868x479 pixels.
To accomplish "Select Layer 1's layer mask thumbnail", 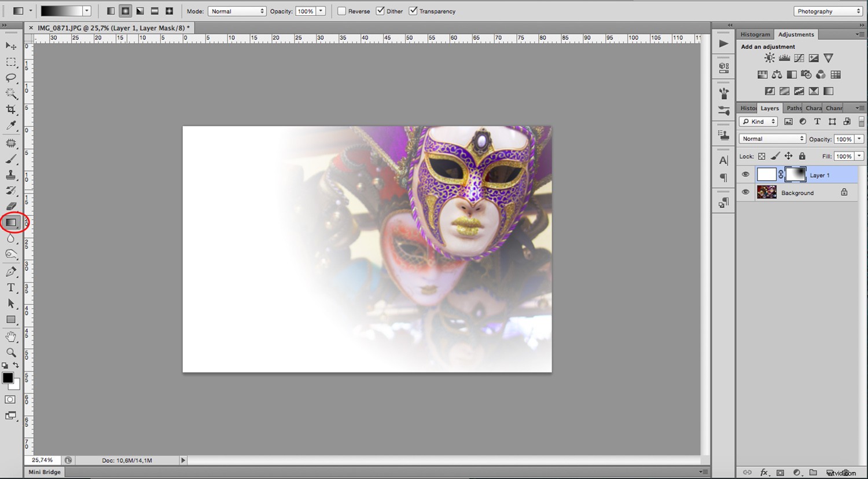I will click(797, 174).
